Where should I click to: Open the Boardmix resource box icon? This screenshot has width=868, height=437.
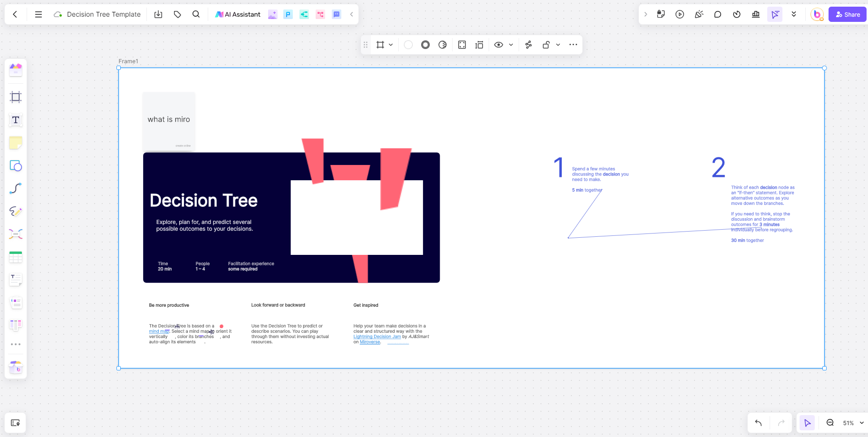(x=16, y=367)
